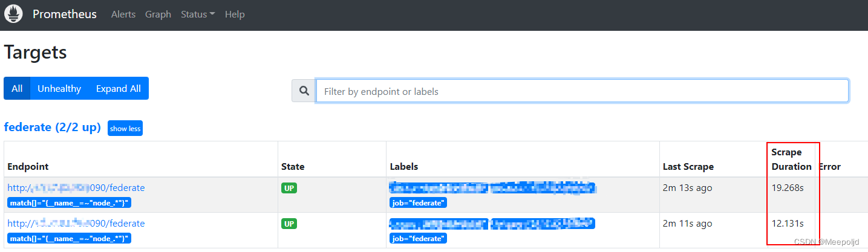Click second row match[] parameter badge

(70, 239)
